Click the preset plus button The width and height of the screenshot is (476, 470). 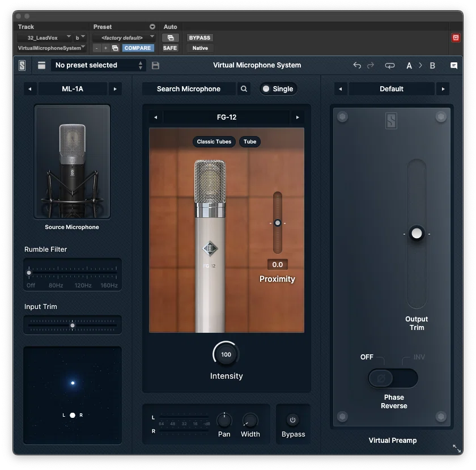pos(105,48)
